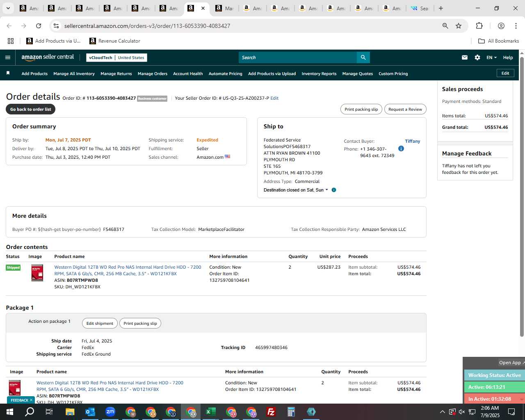The image size is (525, 420).
Task: Click the browser address bar URL
Action: 147,26
